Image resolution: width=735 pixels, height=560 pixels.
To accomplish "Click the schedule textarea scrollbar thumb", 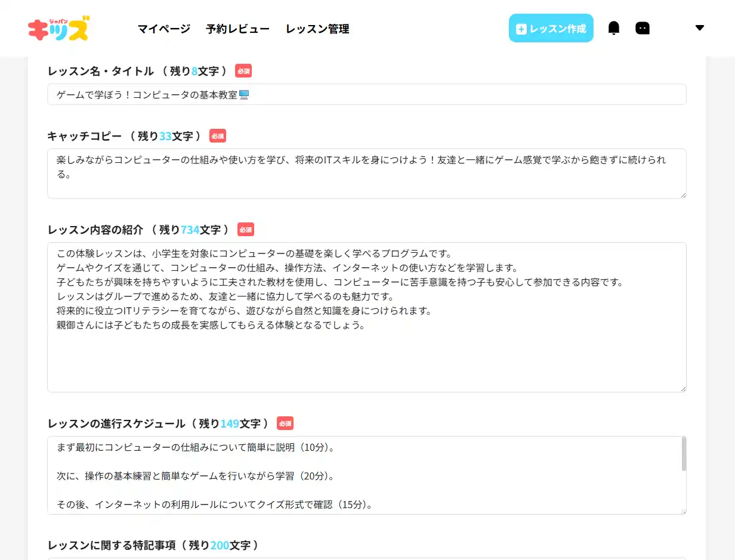I will 684,454.
